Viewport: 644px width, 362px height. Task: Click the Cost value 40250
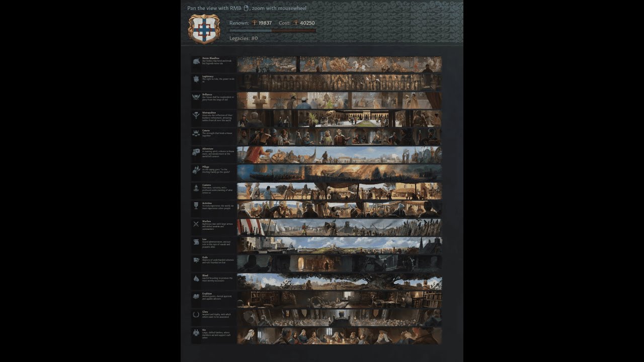[x=307, y=23]
